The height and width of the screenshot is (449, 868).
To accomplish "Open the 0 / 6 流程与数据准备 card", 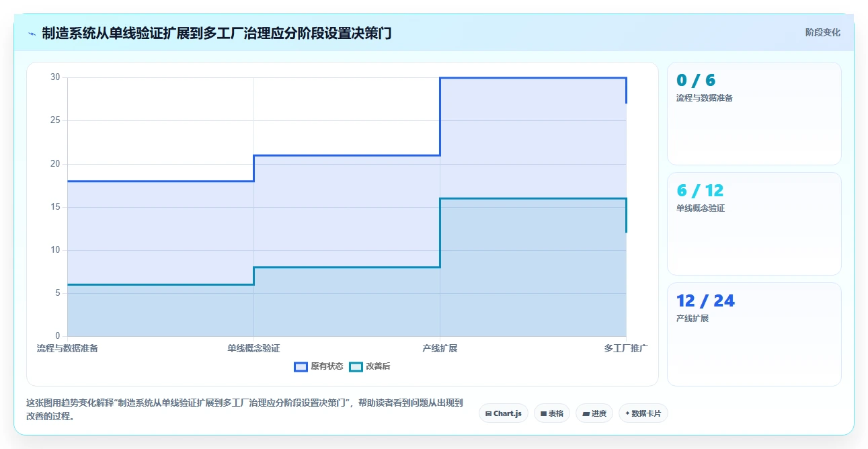I will pyautogui.click(x=754, y=114).
